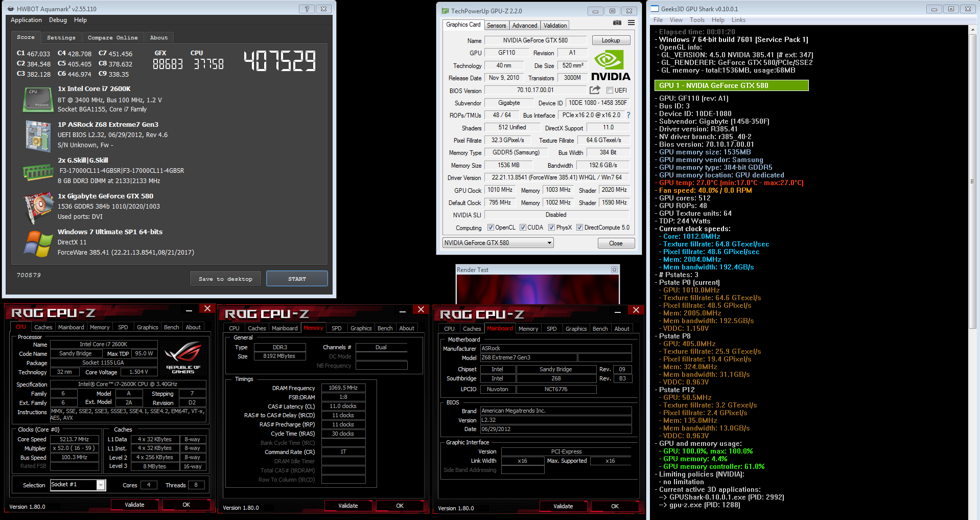Click the GPU Shark title bar icon
This screenshot has width=980, height=520.
(655, 9)
